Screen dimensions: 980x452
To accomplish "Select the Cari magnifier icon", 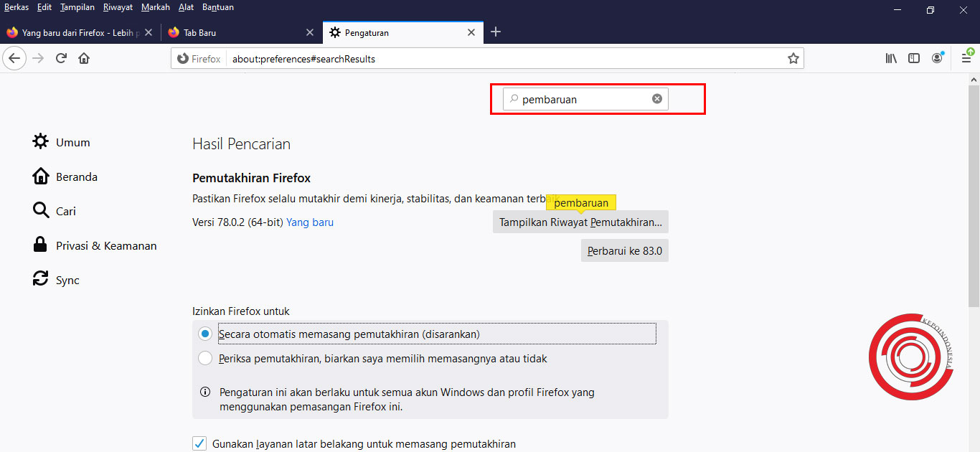I will coord(41,210).
